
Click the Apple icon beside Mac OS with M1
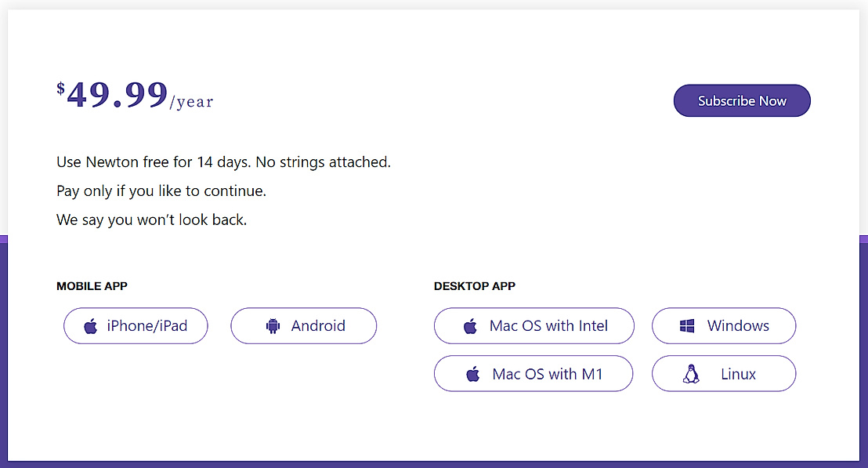tap(472, 375)
